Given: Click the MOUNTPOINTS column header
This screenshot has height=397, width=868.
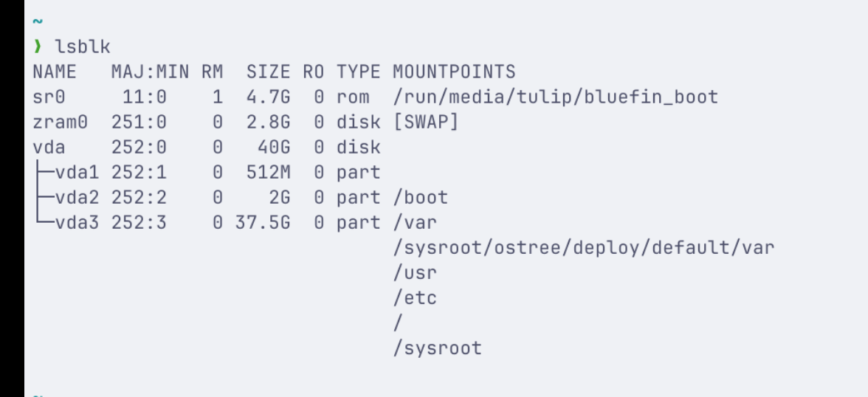Looking at the screenshot, I should [454, 72].
